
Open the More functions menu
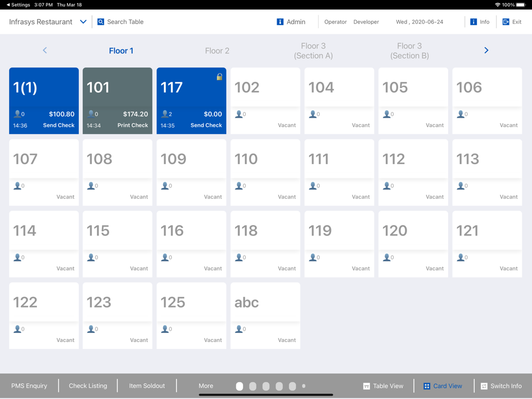206,386
